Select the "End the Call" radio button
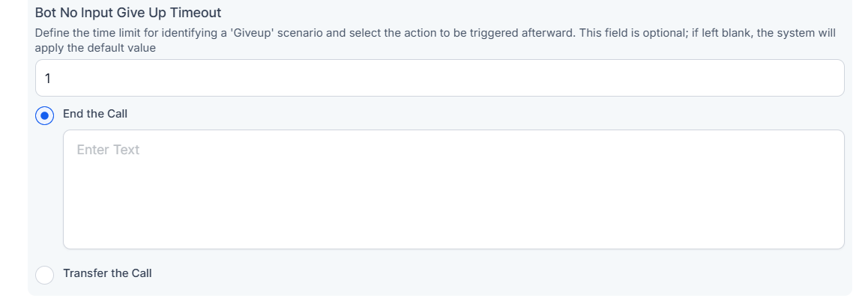The width and height of the screenshot is (868, 307). click(45, 115)
